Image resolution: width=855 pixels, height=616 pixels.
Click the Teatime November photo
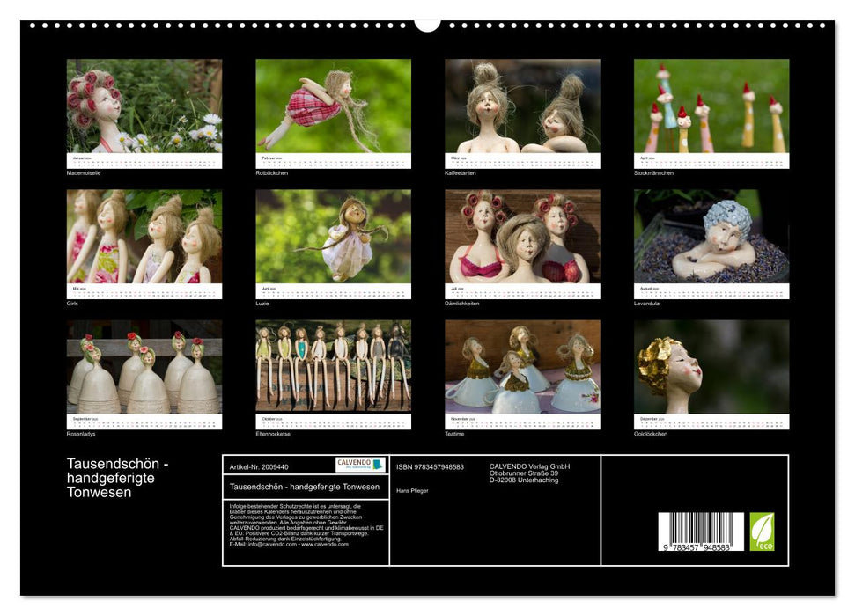pos(522,367)
